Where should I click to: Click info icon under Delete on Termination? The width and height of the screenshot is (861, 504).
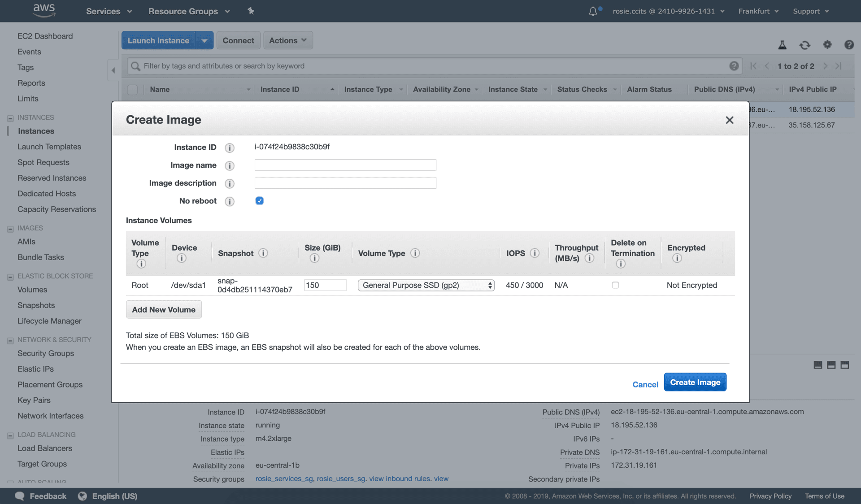(621, 264)
